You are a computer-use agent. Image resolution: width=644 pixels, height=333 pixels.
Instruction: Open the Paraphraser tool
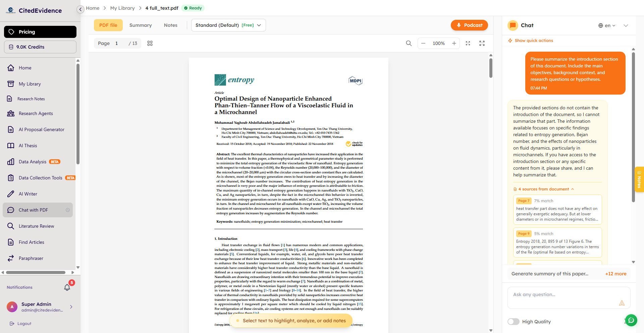(x=31, y=258)
